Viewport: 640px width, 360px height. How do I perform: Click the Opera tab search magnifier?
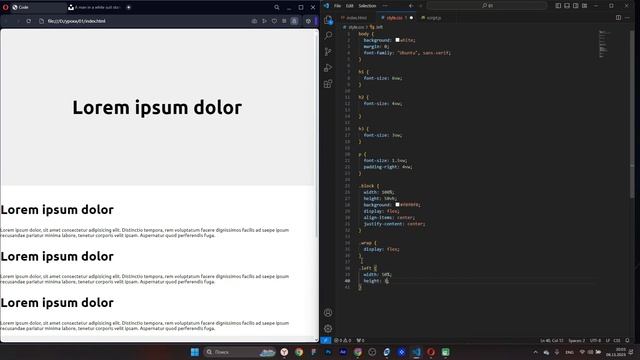click(277, 7)
